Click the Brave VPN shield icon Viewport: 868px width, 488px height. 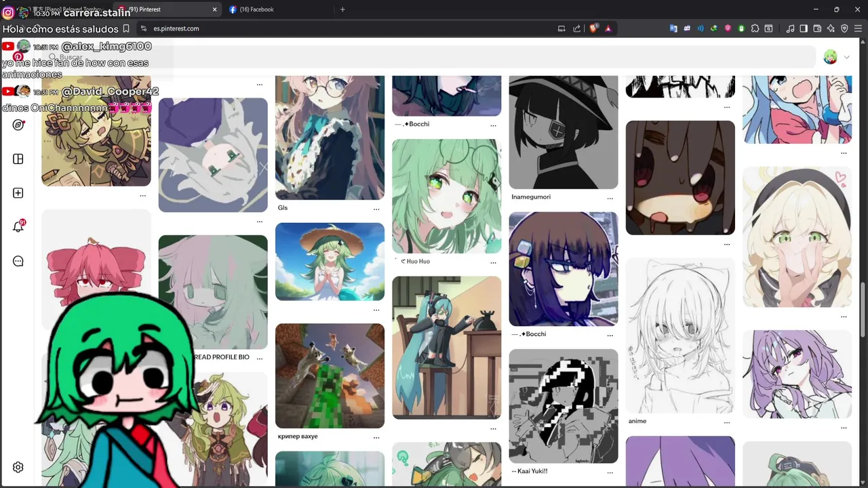pos(844,28)
